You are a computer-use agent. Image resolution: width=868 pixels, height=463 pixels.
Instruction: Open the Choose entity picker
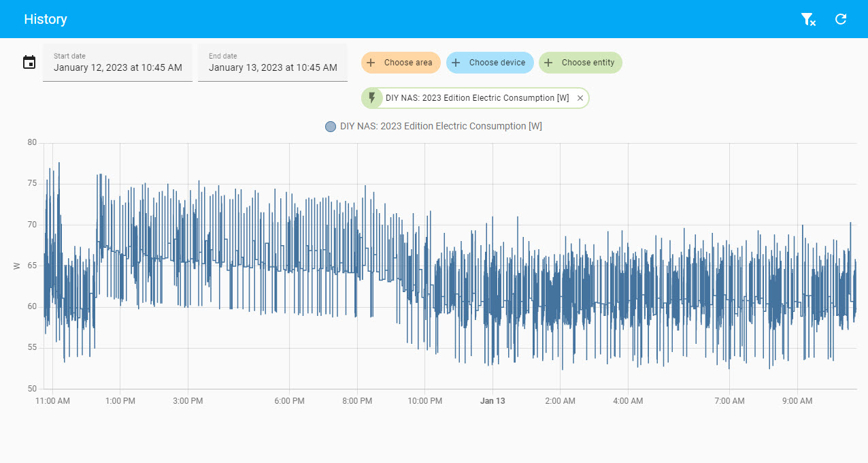coord(580,63)
